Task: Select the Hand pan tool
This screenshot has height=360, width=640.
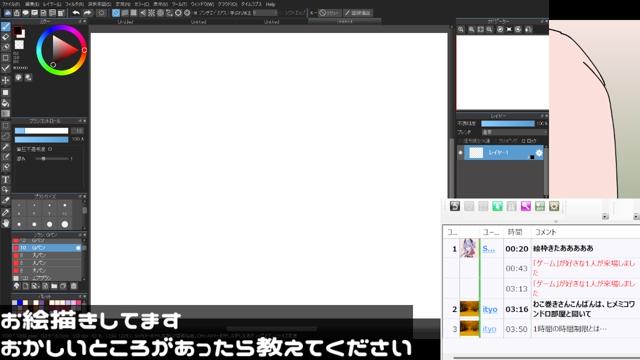Action: (x=5, y=223)
